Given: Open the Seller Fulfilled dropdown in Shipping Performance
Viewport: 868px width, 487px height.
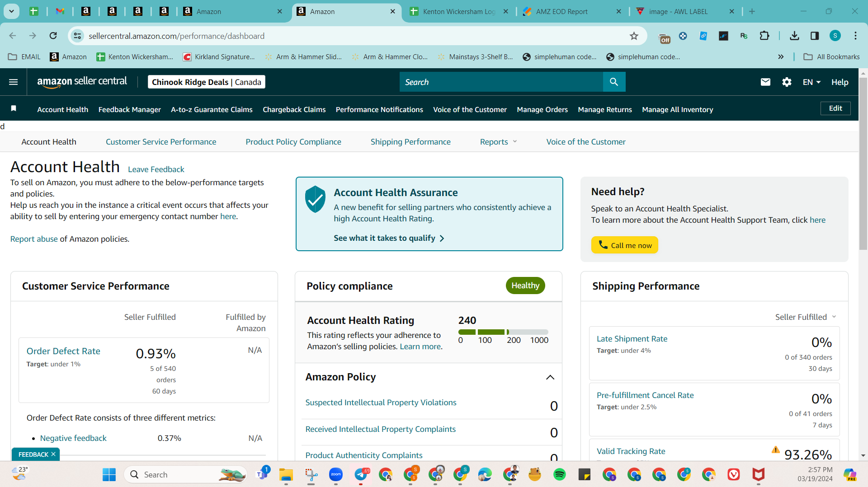Looking at the screenshot, I should (x=806, y=317).
